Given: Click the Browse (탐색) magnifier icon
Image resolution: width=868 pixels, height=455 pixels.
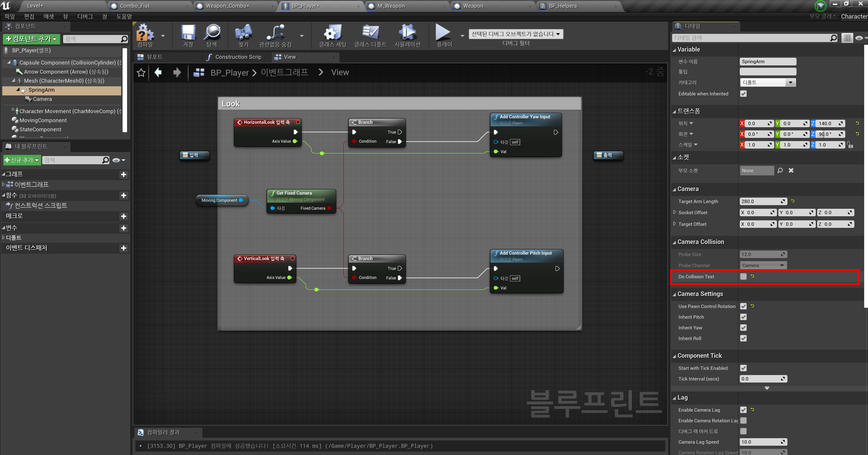Looking at the screenshot, I should [212, 33].
